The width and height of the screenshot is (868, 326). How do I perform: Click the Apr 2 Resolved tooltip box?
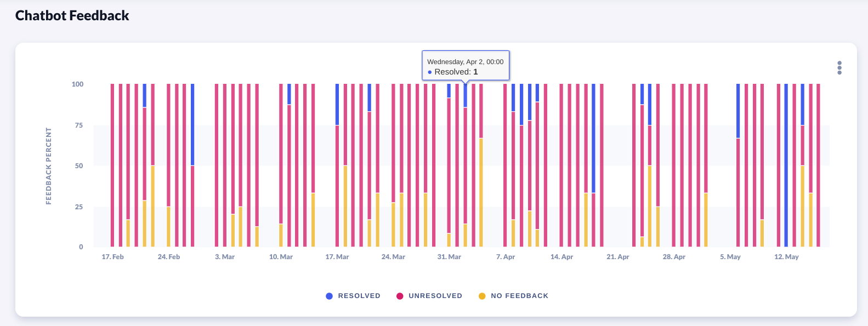point(466,66)
